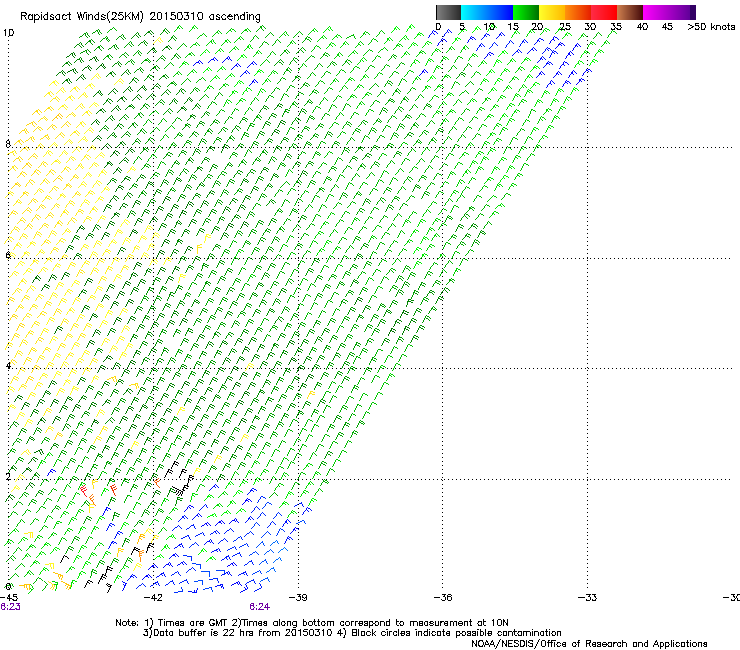
Task: Click the NOAA/NESDIS credit line
Action: 589,644
